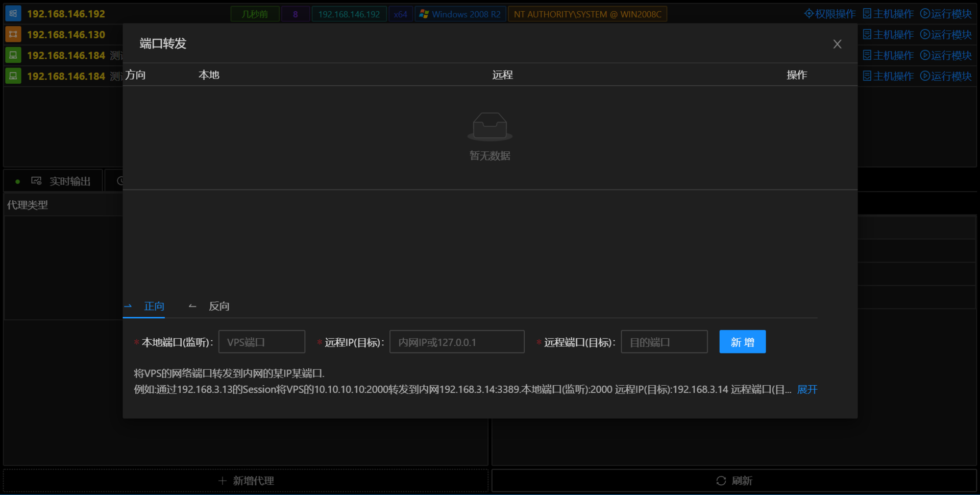
Task: Open 权限操作 on the top host row
Action: 828,14
